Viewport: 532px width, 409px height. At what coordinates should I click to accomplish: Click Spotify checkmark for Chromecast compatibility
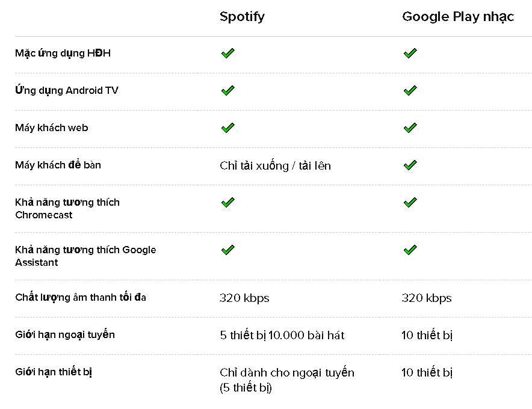227,203
